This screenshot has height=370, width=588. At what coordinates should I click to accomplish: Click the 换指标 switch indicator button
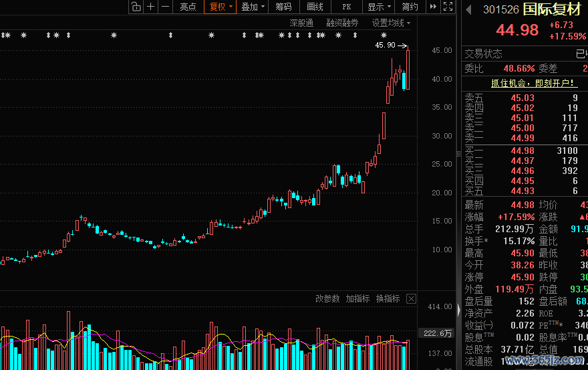tap(388, 298)
